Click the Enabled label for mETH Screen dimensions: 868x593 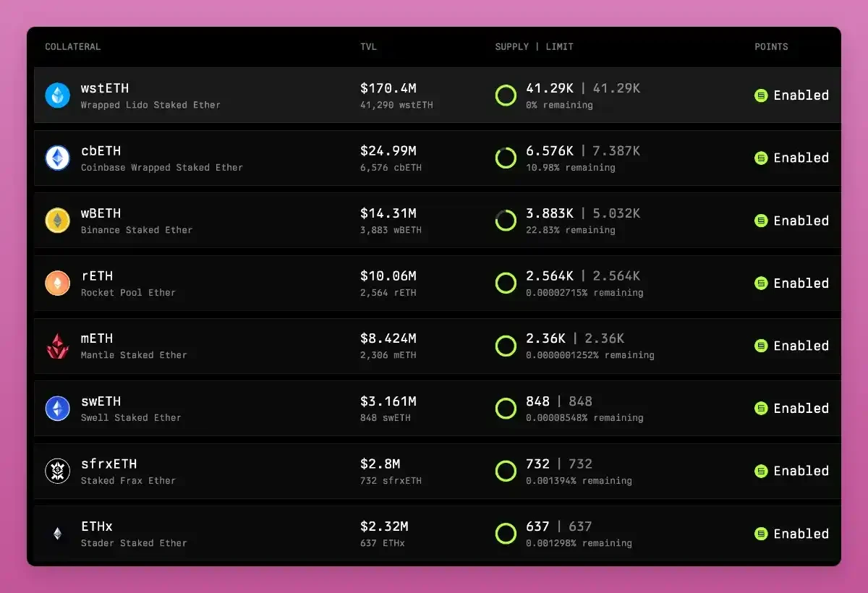[x=801, y=346]
